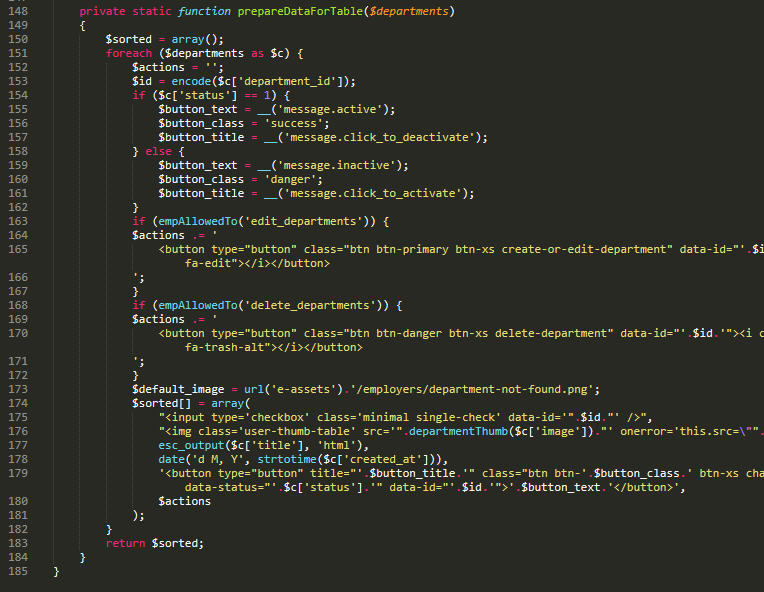The width and height of the screenshot is (764, 592).
Task: Click the departmentThumb function call
Action: tap(458, 431)
